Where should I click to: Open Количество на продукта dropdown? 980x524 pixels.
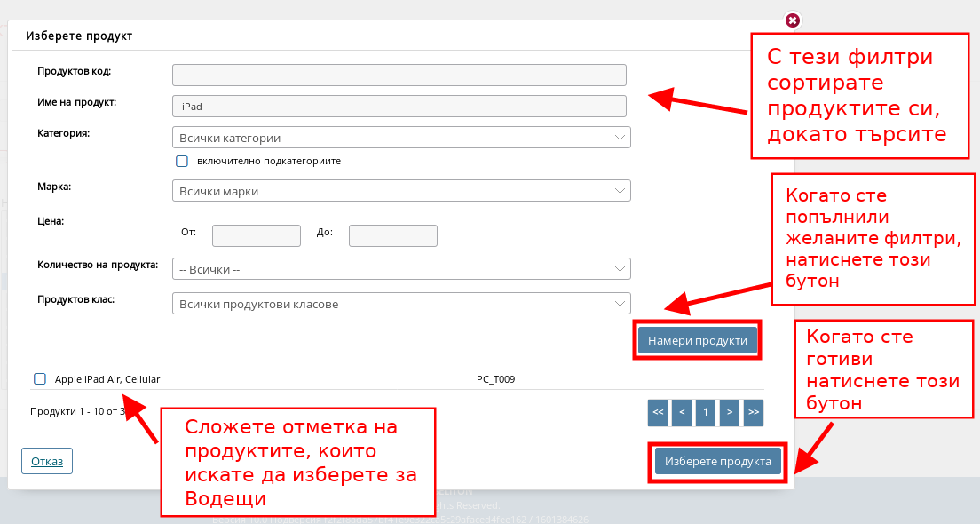click(x=401, y=268)
